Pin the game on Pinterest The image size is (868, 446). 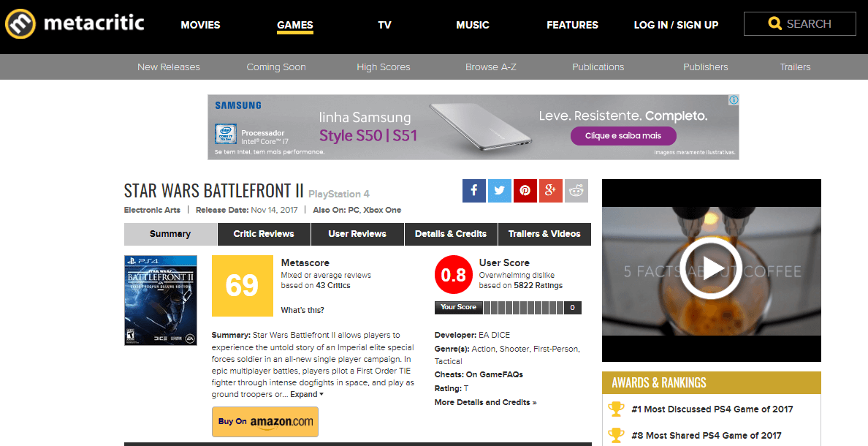click(525, 191)
